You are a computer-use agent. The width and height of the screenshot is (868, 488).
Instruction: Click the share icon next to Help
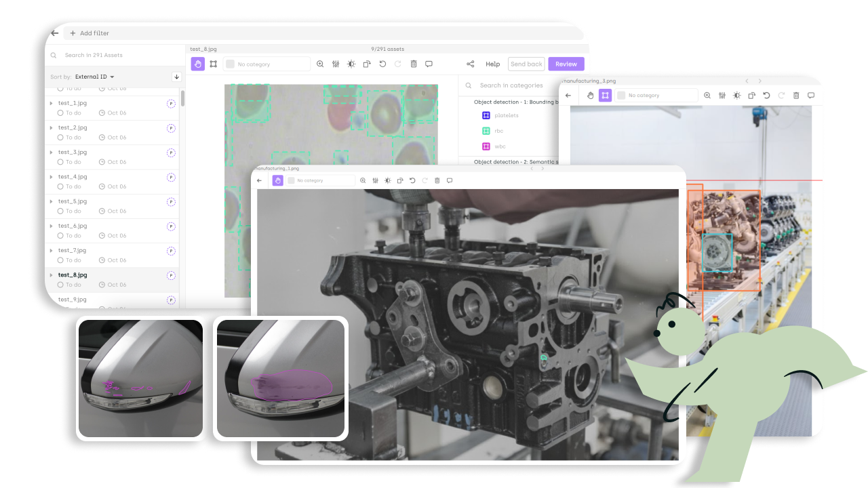point(471,64)
